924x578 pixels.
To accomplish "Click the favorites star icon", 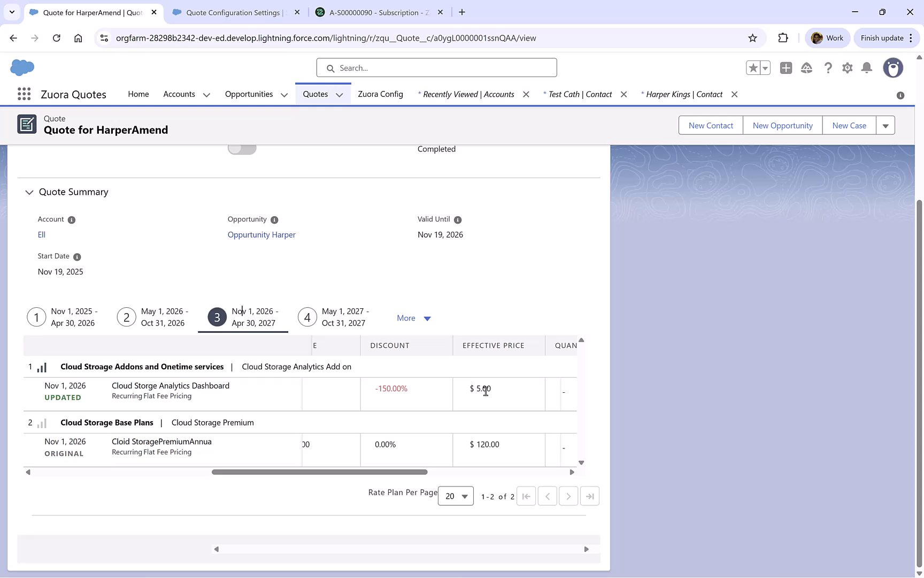I will tap(753, 68).
